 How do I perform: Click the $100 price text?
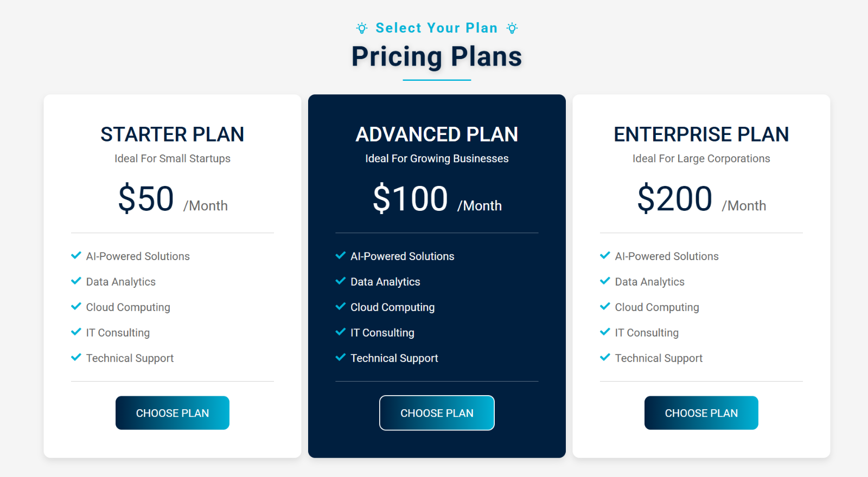(410, 198)
